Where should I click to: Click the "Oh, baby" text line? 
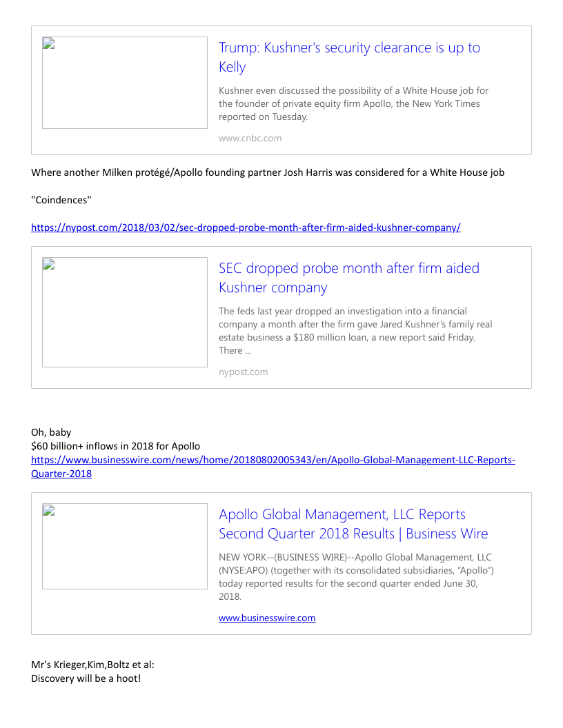coord(51,433)
